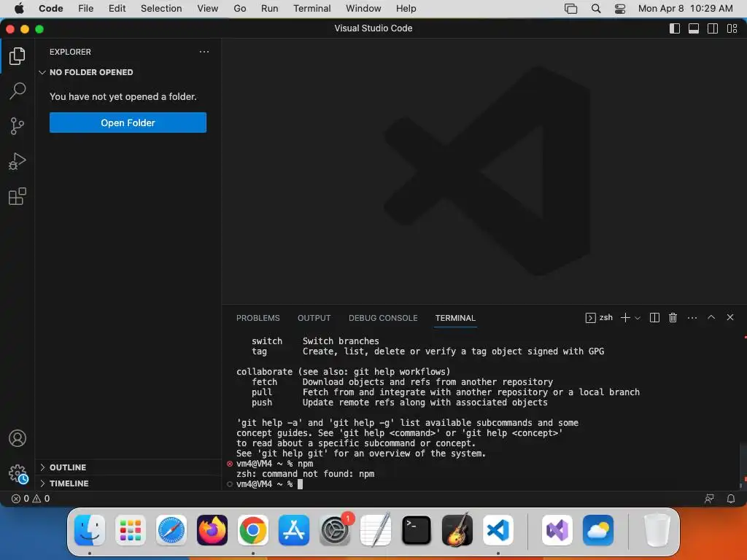Split the terminal

click(x=654, y=318)
